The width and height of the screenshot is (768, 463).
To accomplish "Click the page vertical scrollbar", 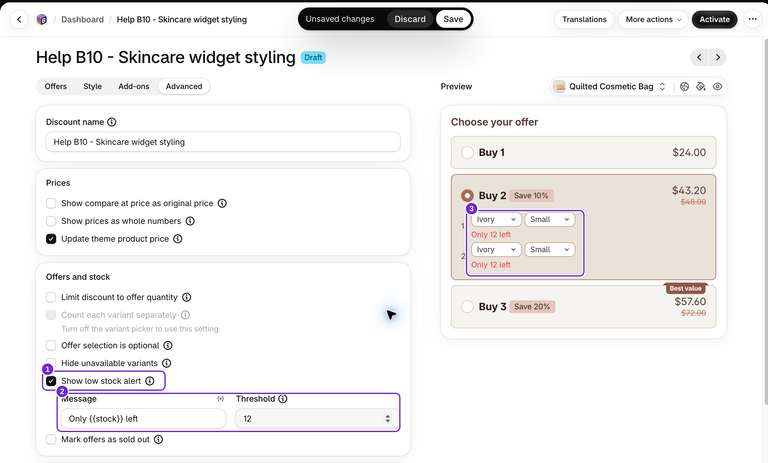I will pyautogui.click(x=766, y=220).
